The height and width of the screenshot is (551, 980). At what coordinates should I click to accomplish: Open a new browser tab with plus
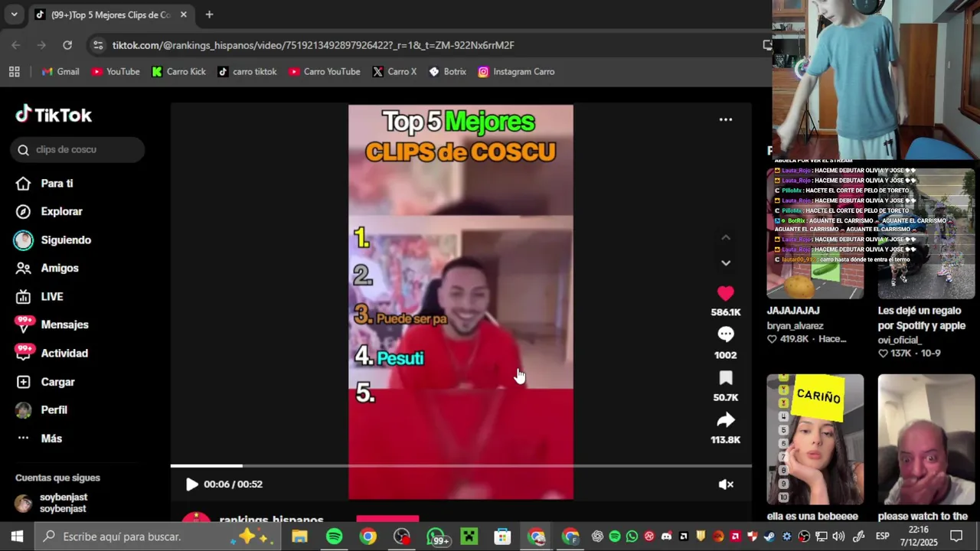click(x=209, y=15)
